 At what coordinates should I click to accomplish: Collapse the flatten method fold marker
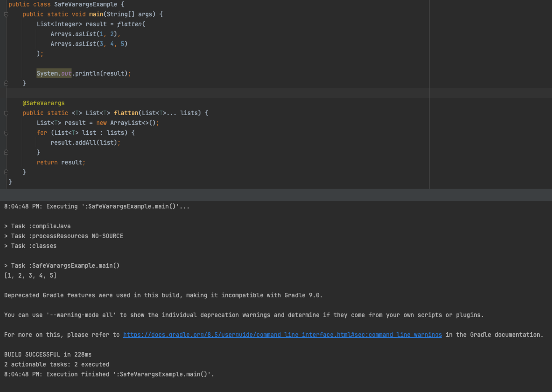tap(6, 113)
